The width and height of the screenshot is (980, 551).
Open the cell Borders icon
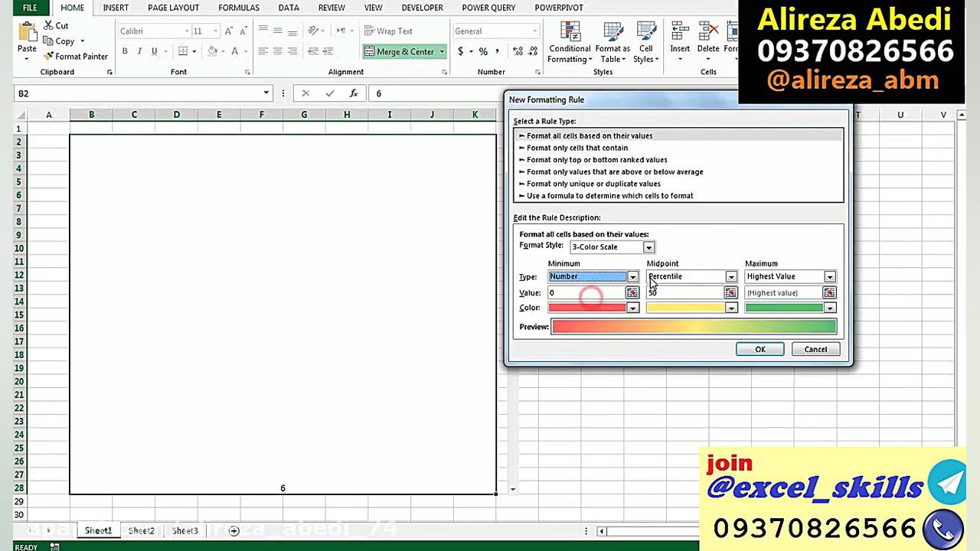point(183,51)
